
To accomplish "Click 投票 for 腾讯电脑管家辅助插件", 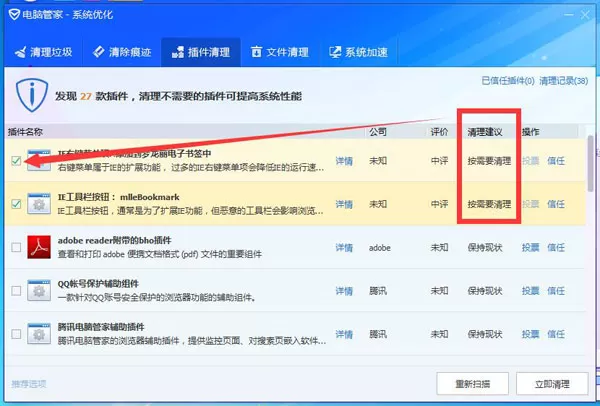I will [x=530, y=334].
